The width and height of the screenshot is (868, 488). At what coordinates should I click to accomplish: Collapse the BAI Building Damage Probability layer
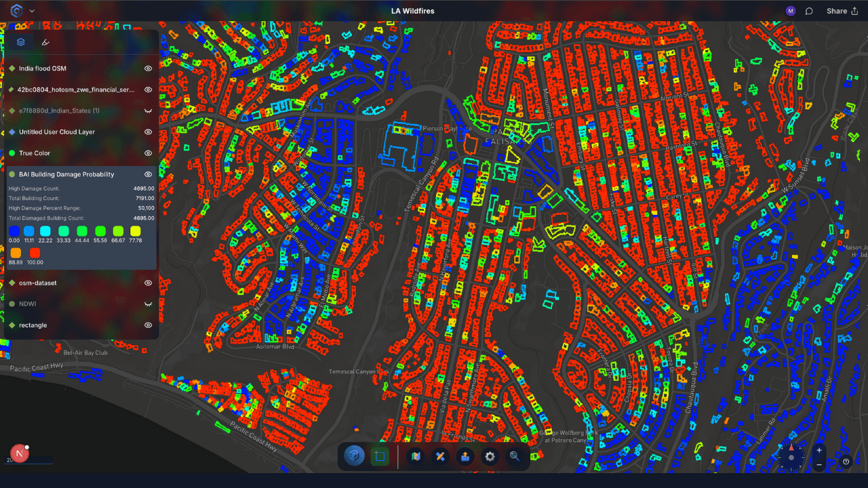tap(66, 174)
